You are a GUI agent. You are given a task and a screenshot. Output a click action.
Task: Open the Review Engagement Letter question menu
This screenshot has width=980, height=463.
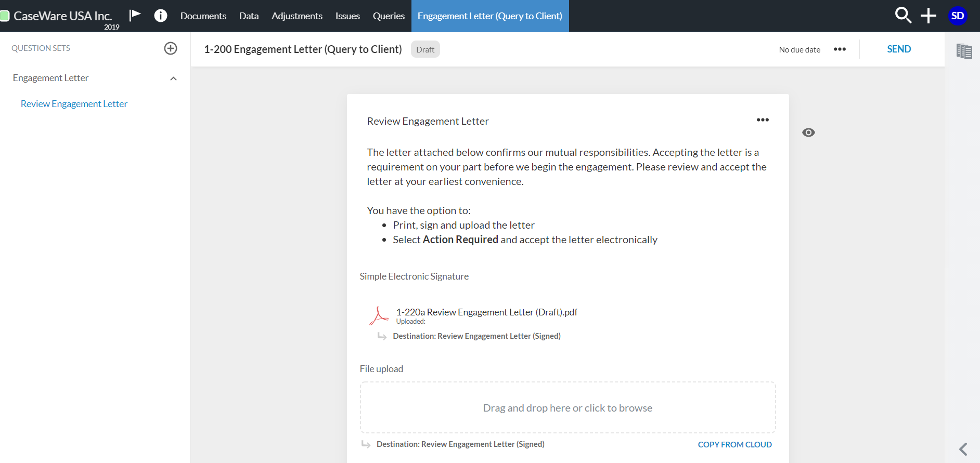pos(763,120)
